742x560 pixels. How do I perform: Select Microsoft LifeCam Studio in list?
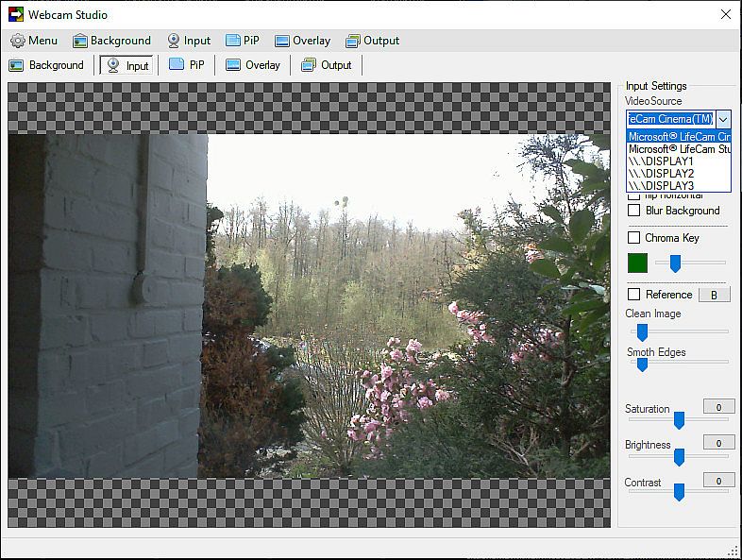coord(679,148)
